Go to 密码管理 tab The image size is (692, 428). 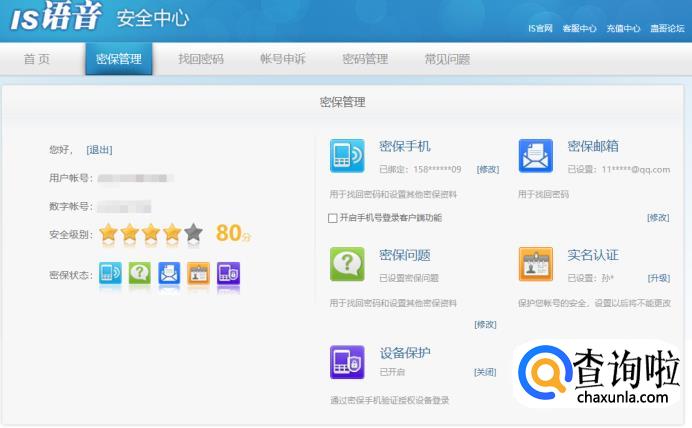click(x=365, y=59)
